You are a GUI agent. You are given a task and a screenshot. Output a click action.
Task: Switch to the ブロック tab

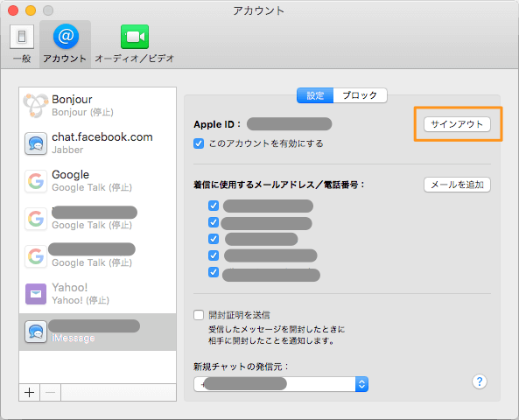(x=360, y=95)
